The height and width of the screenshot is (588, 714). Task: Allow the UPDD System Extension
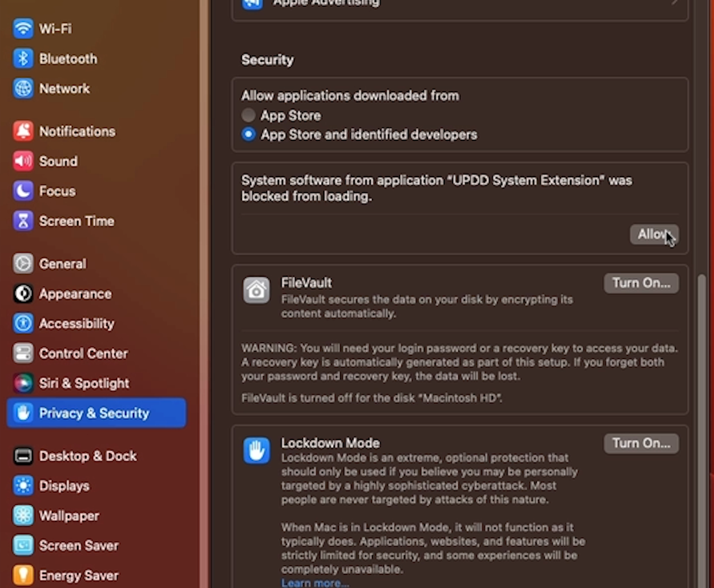[654, 234]
